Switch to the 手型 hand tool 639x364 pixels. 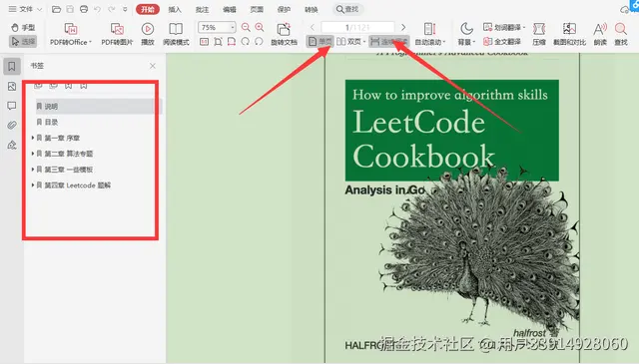pyautogui.click(x=23, y=28)
